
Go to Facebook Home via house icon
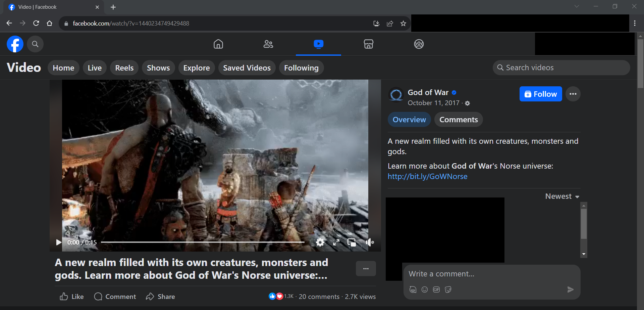[x=218, y=44]
